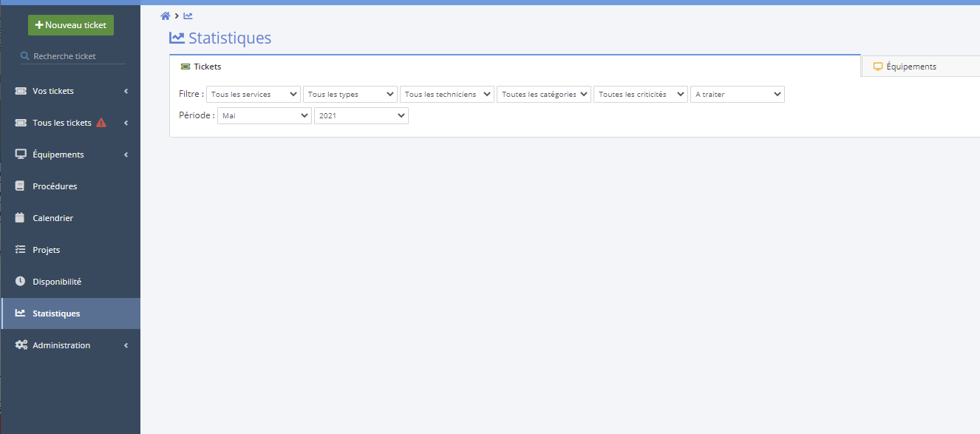The width and height of the screenshot is (980, 434).
Task: Change the A traiter status filter
Action: tap(738, 95)
